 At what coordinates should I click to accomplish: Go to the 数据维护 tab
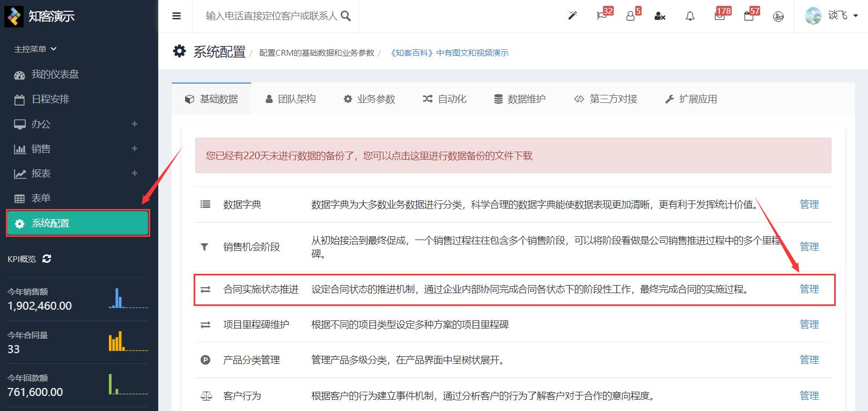pyautogui.click(x=519, y=99)
